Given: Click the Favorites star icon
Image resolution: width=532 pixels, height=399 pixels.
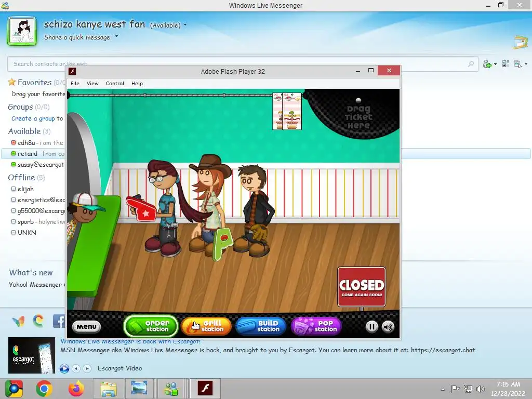Looking at the screenshot, I should [x=12, y=82].
